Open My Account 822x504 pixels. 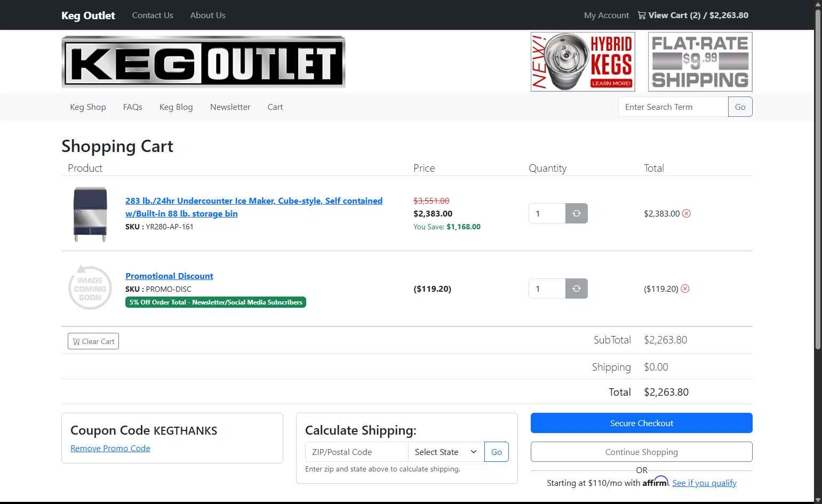[606, 15]
